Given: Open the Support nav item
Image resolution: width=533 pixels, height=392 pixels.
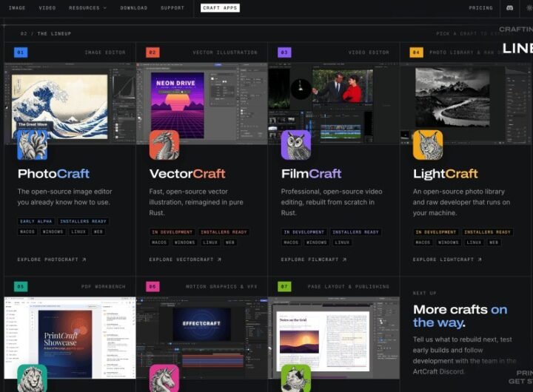Looking at the screenshot, I should point(172,8).
